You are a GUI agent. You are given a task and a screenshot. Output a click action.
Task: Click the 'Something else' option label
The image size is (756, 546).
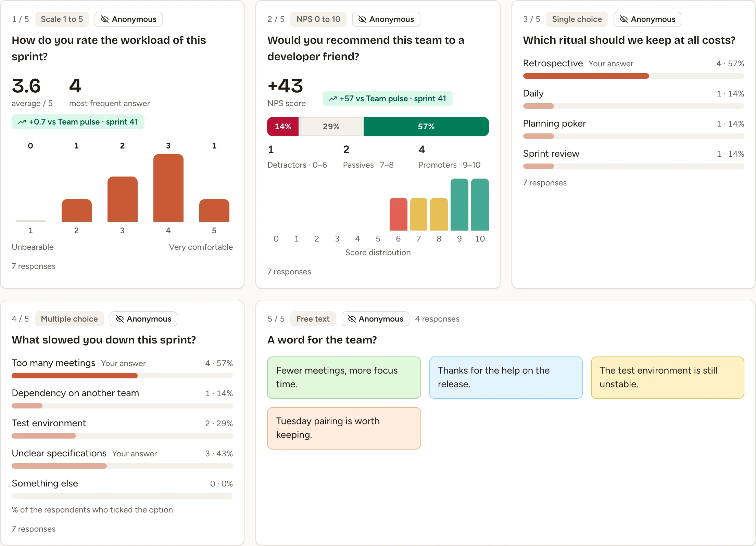(x=45, y=483)
